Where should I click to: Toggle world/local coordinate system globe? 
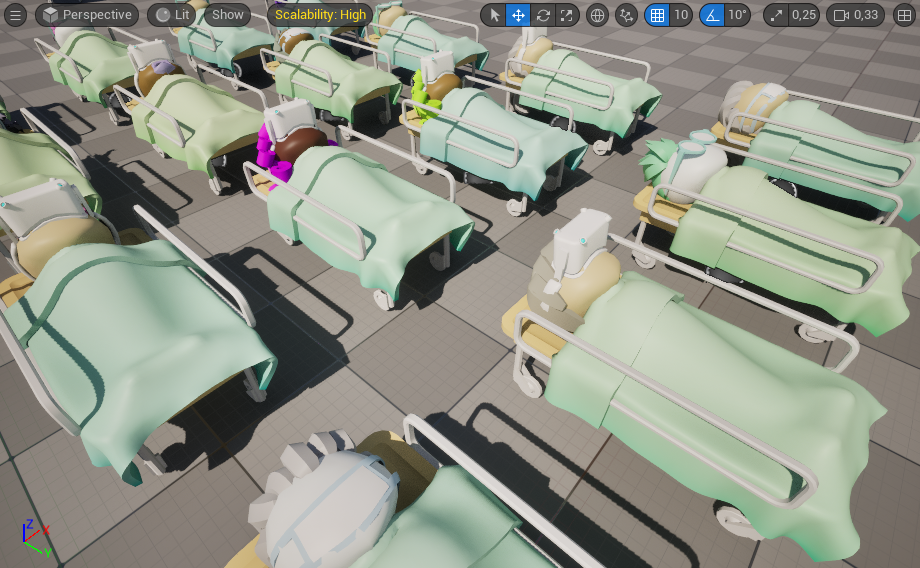click(x=597, y=15)
